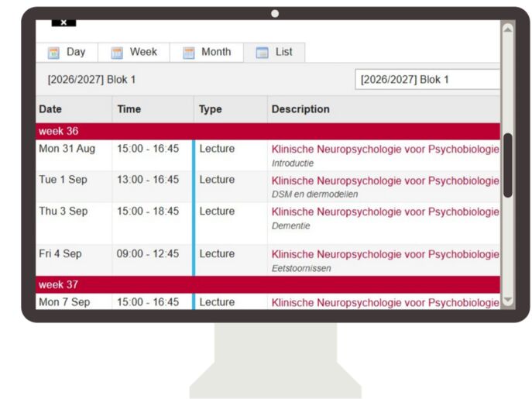This screenshot has width=532, height=399.
Task: Click the Day calendar icon
Action: 53,53
